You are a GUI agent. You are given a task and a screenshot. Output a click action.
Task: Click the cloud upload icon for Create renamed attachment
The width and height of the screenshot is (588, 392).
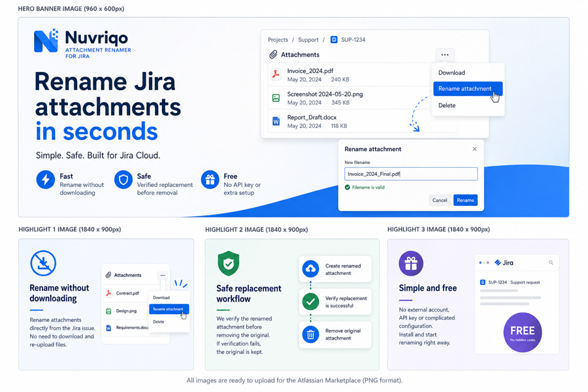(310, 269)
